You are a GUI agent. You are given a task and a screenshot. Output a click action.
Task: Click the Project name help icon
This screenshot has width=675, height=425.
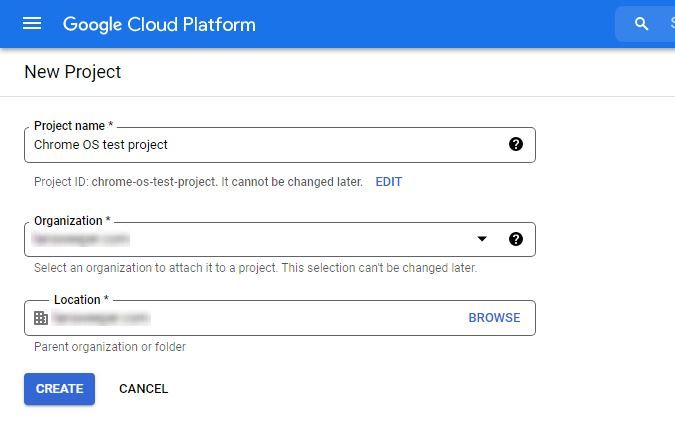516,144
